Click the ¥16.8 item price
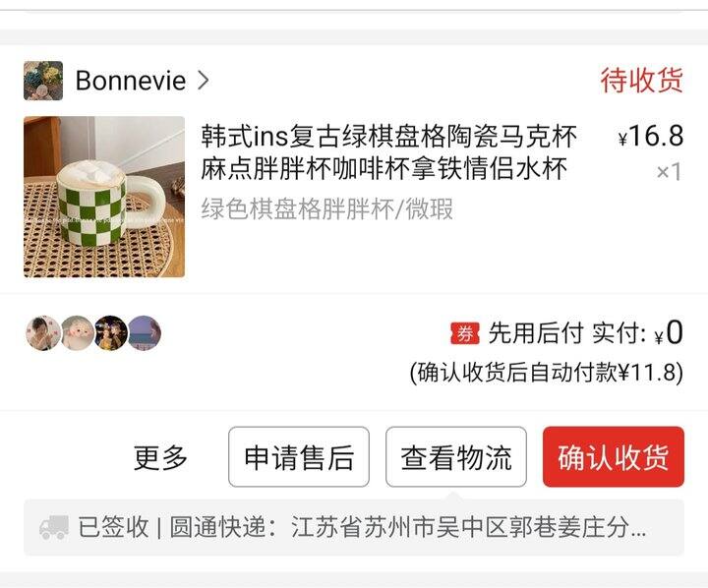708x588 pixels. (651, 136)
